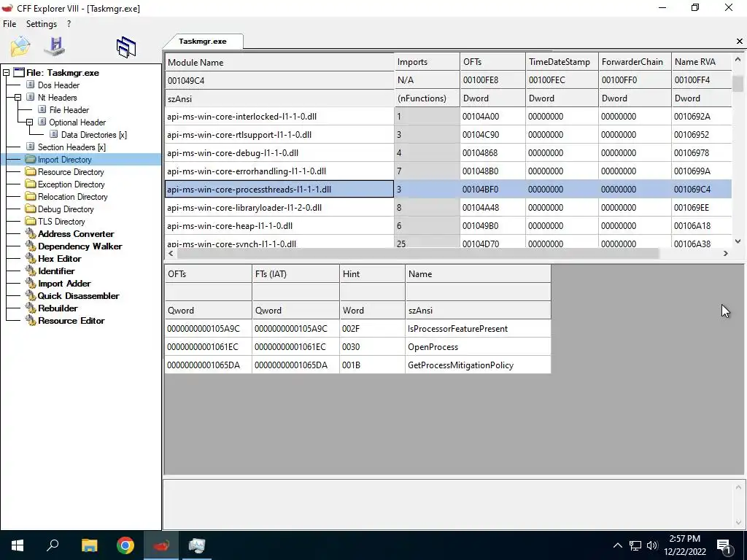Viewport: 747px width, 560px height.
Task: Collapse the Optional Header tree branch
Action: [29, 122]
